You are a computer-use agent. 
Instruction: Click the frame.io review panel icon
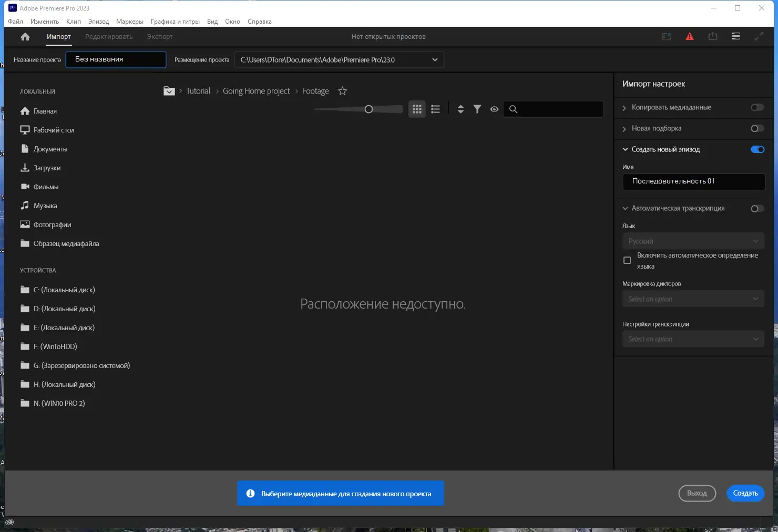click(667, 36)
